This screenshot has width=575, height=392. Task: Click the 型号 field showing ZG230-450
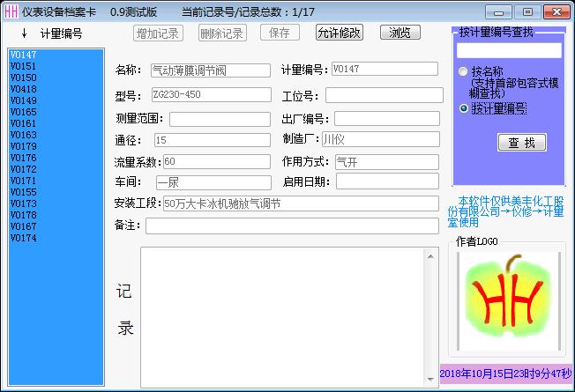pyautogui.click(x=212, y=94)
